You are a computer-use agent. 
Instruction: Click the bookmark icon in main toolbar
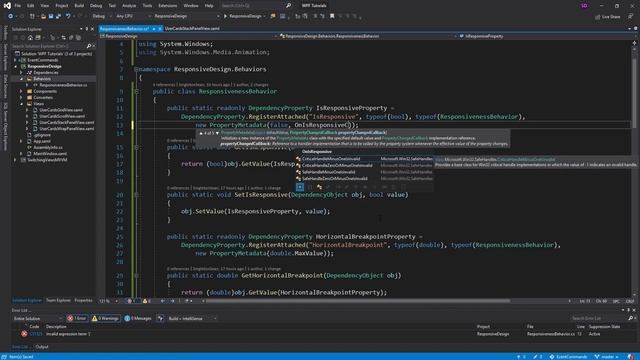332,16
